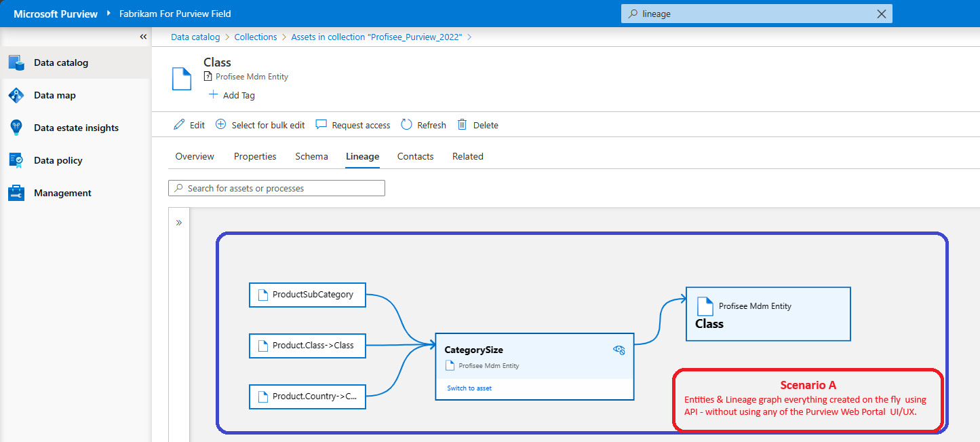Open the Contacts tab
The height and width of the screenshot is (442, 980).
pos(415,156)
